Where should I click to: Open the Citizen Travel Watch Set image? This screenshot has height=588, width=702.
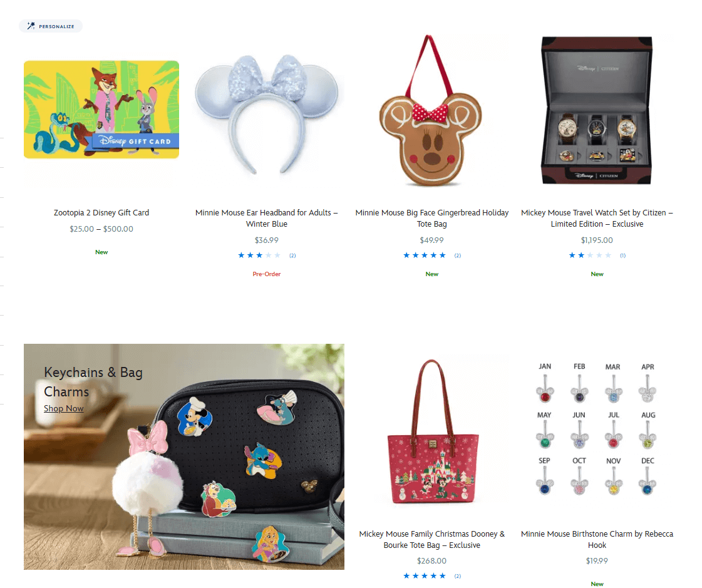(597, 111)
